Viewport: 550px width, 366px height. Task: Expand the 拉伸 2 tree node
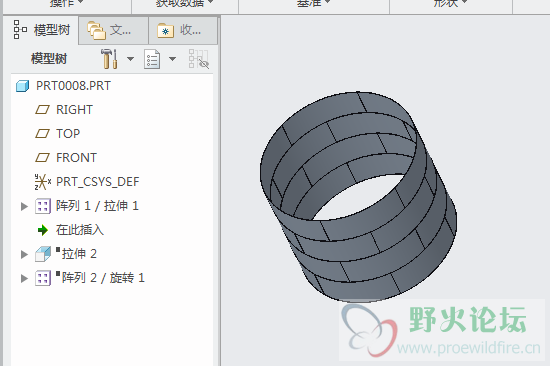click(x=24, y=254)
